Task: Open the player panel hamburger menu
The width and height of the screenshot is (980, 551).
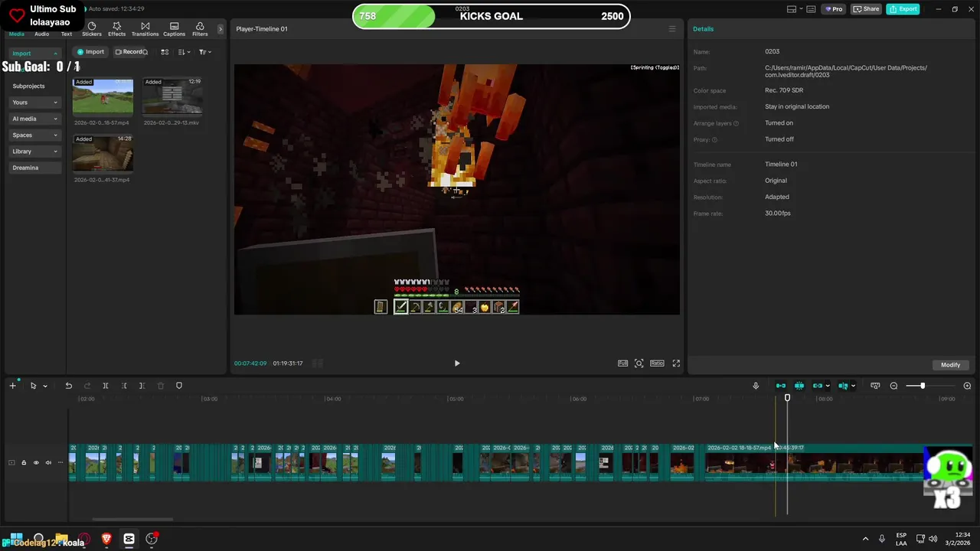Action: coord(672,29)
